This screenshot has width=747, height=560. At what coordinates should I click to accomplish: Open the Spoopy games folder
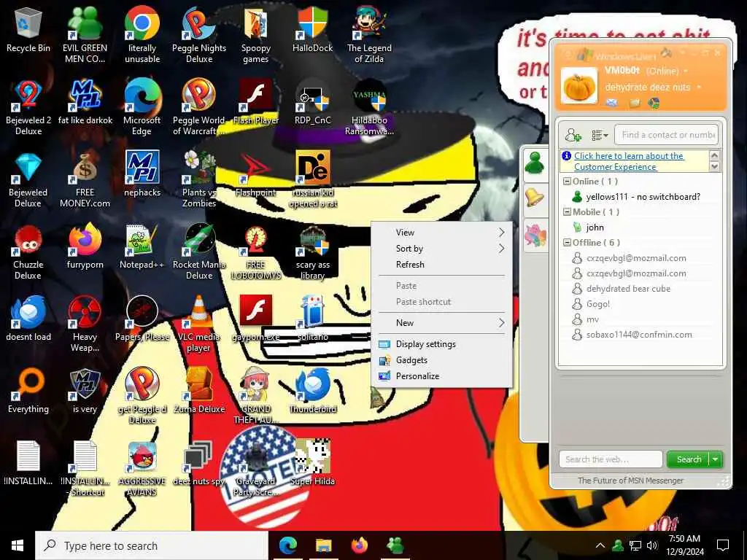pyautogui.click(x=256, y=34)
